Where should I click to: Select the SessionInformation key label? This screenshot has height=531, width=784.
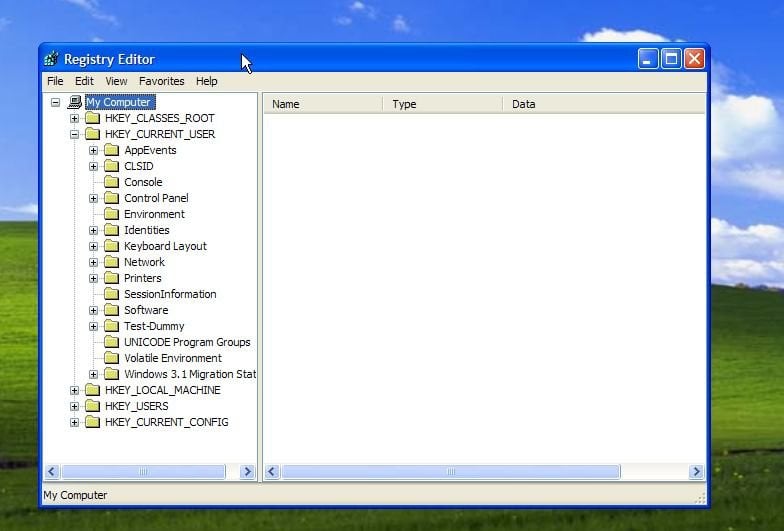(x=170, y=294)
